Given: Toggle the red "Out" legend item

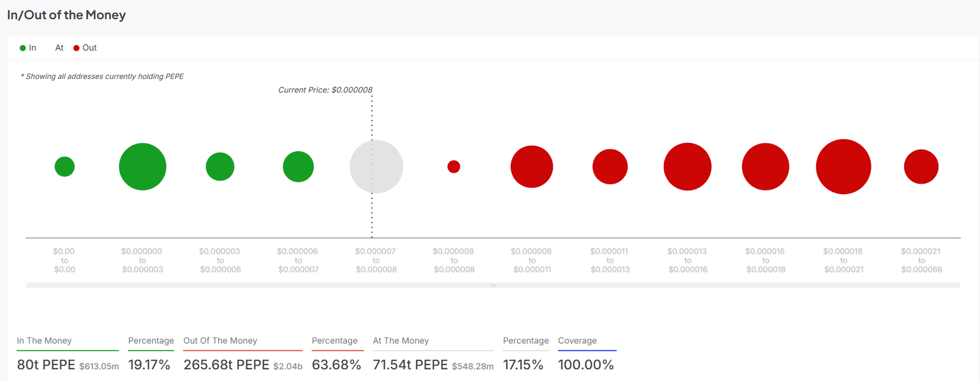Looking at the screenshot, I should click(85, 48).
